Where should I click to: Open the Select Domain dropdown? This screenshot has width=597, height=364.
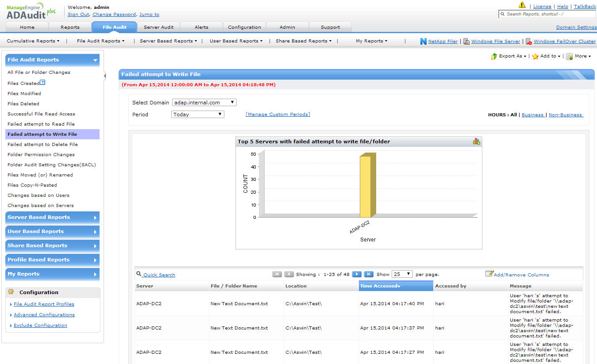pos(204,102)
